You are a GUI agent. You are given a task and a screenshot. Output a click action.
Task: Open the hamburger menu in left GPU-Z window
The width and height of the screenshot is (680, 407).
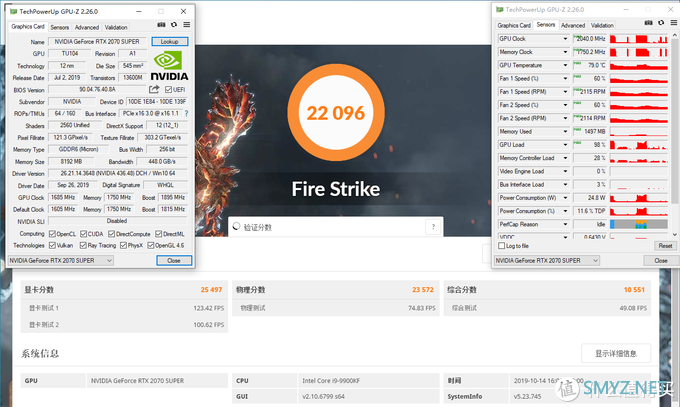click(186, 25)
